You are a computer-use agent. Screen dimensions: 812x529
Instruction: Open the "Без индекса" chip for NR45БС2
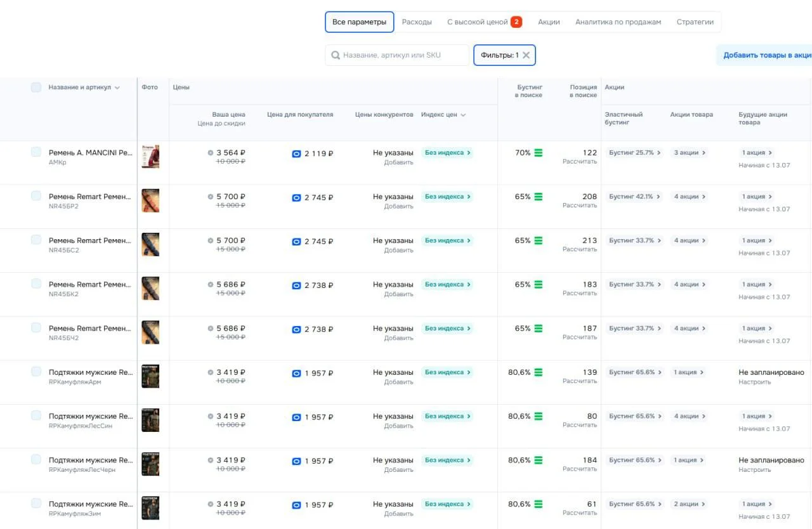[447, 241]
